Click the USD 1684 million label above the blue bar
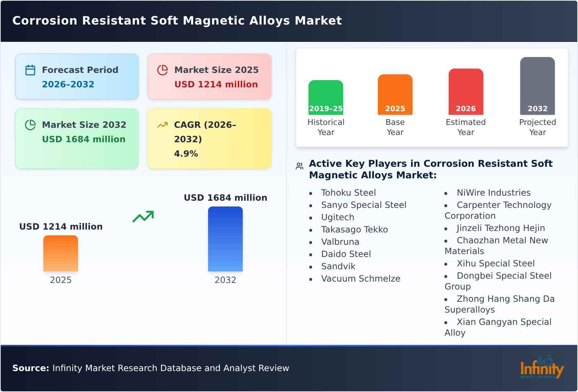The width and height of the screenshot is (578, 392). 225,197
